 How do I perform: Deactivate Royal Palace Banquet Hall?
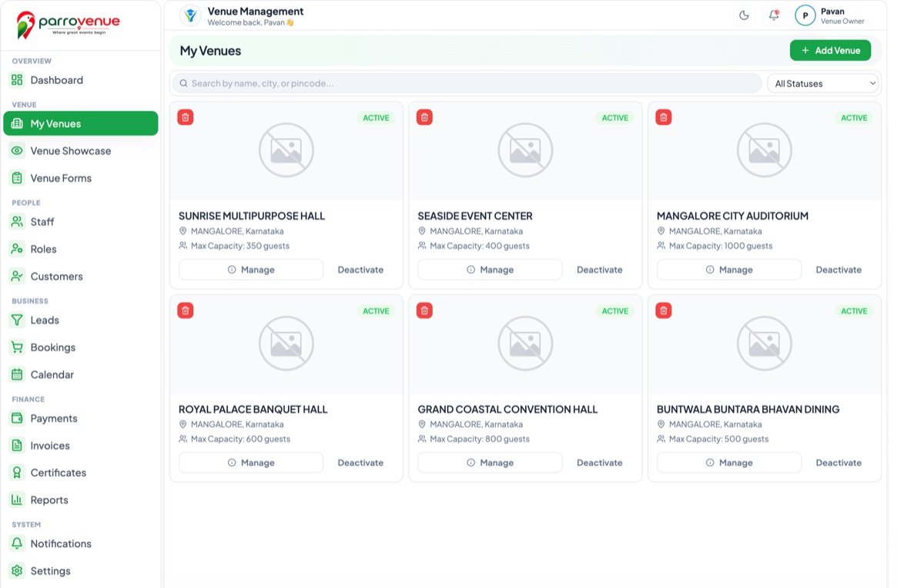tap(360, 462)
